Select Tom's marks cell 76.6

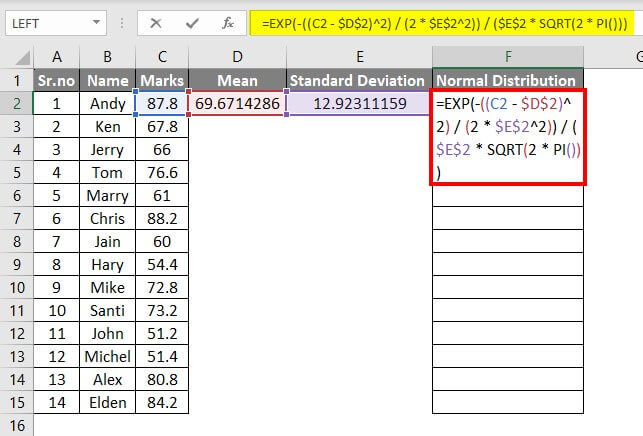coord(162,172)
